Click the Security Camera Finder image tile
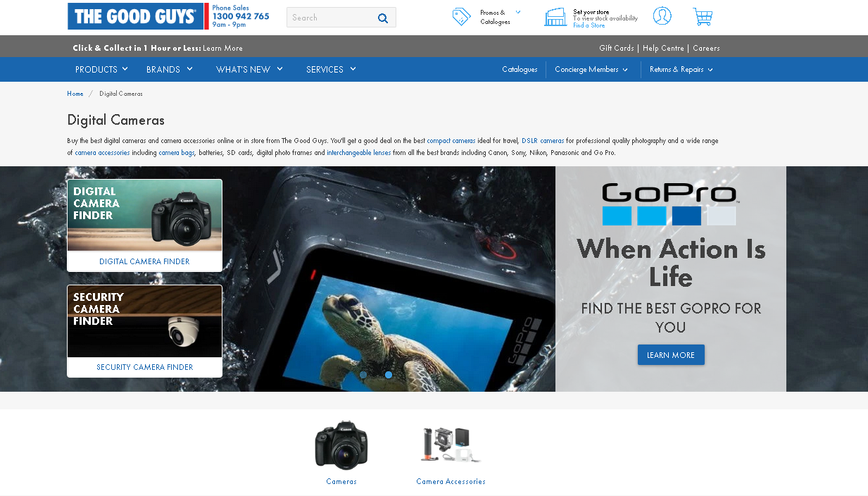Screen dimensions: 868x496 [144, 321]
